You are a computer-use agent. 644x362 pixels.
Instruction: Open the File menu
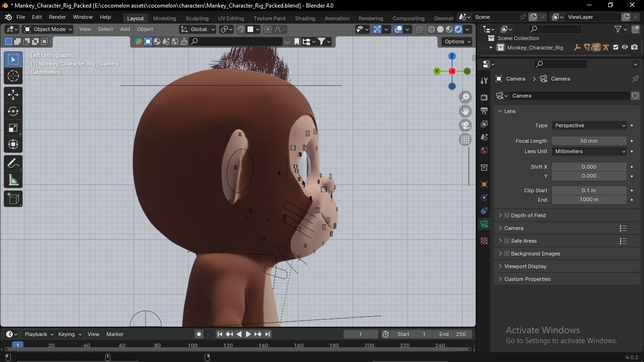21,17
